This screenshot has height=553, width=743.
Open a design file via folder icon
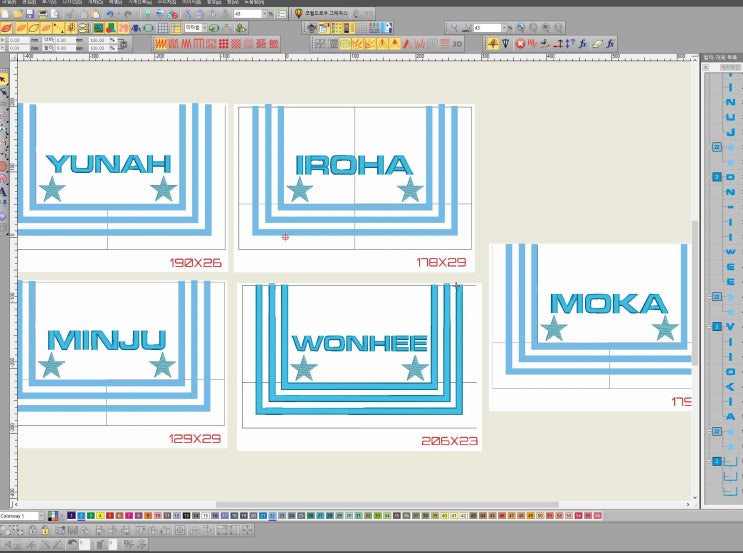pyautogui.click(x=18, y=14)
